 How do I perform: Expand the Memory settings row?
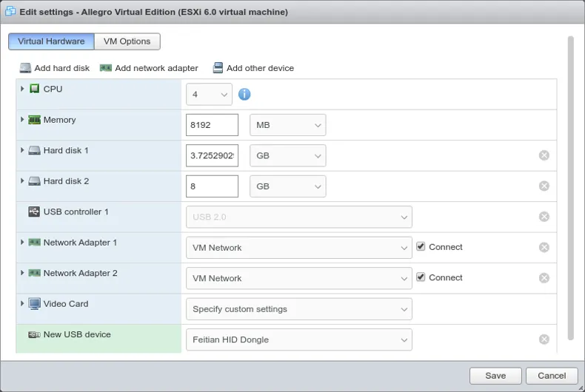23,120
